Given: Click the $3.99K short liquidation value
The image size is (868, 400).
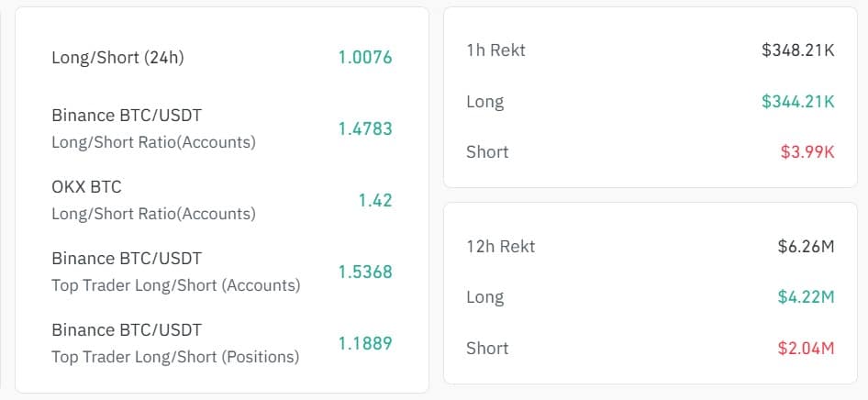Looking at the screenshot, I should (807, 152).
